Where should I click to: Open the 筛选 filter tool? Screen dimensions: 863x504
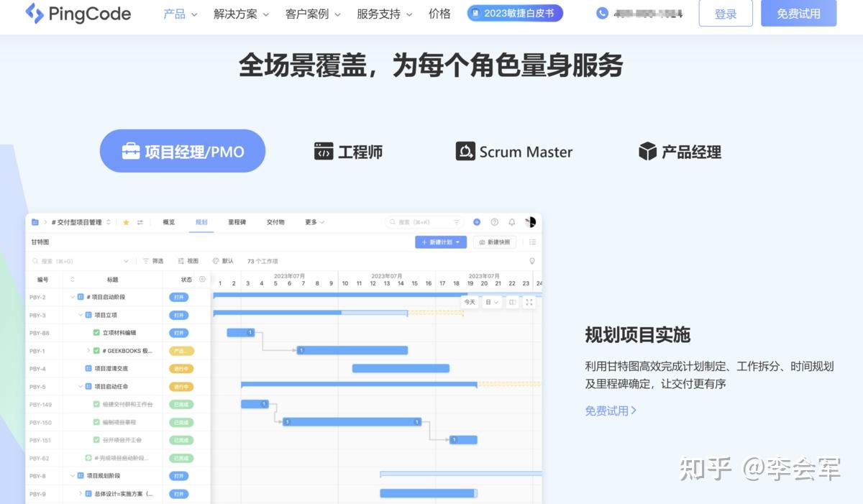click(153, 261)
